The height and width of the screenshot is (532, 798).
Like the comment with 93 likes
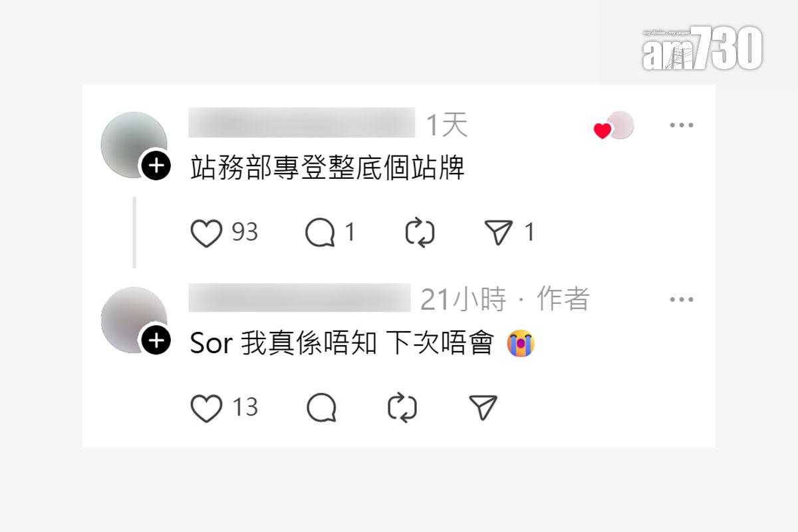click(206, 233)
